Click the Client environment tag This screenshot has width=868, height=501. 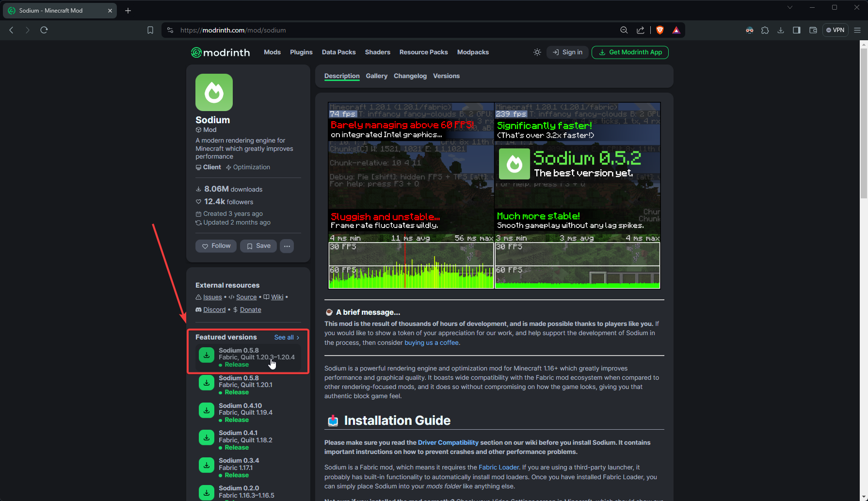208,167
